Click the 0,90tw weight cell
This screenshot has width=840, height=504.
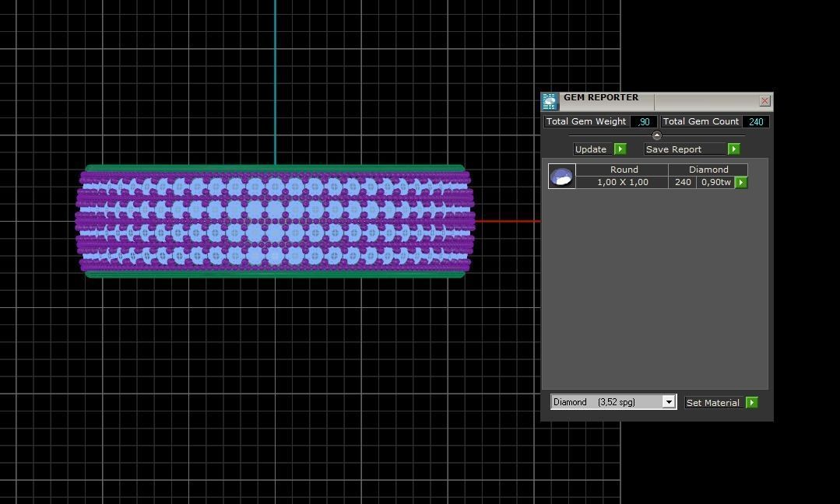pyautogui.click(x=715, y=183)
